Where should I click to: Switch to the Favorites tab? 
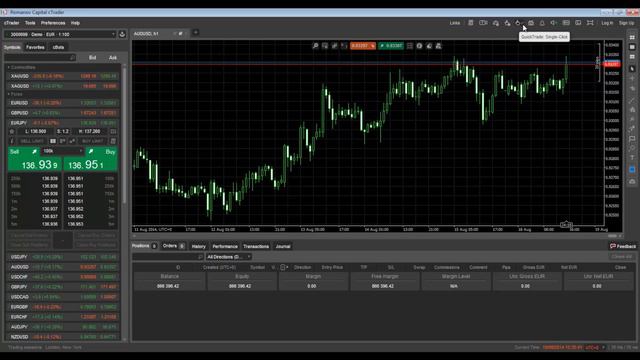click(x=36, y=47)
